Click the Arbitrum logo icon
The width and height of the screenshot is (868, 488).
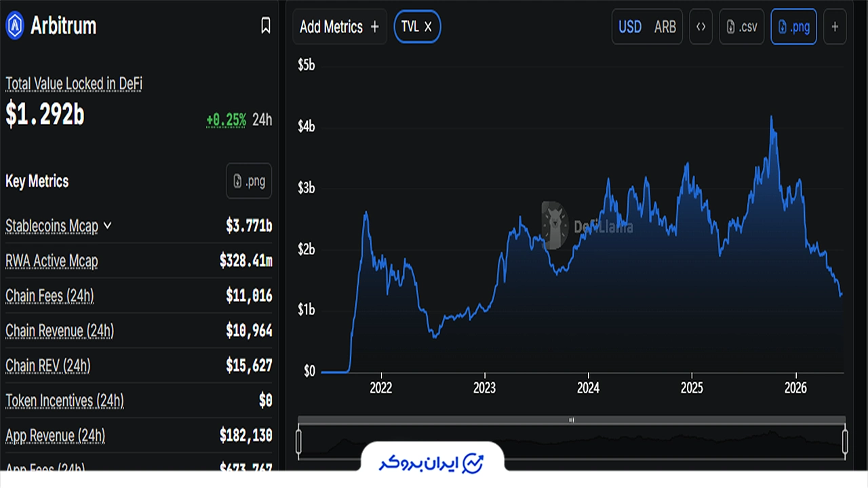coord(15,26)
